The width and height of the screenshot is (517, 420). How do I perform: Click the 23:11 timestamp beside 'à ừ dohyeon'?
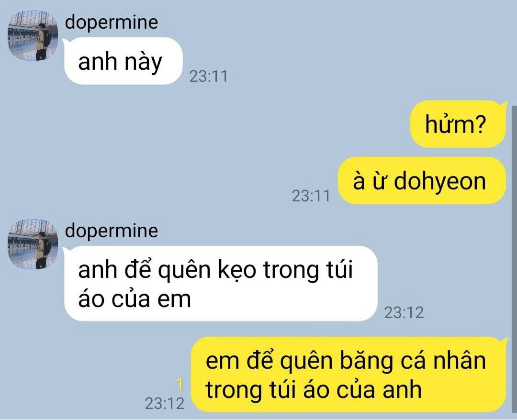click(311, 196)
